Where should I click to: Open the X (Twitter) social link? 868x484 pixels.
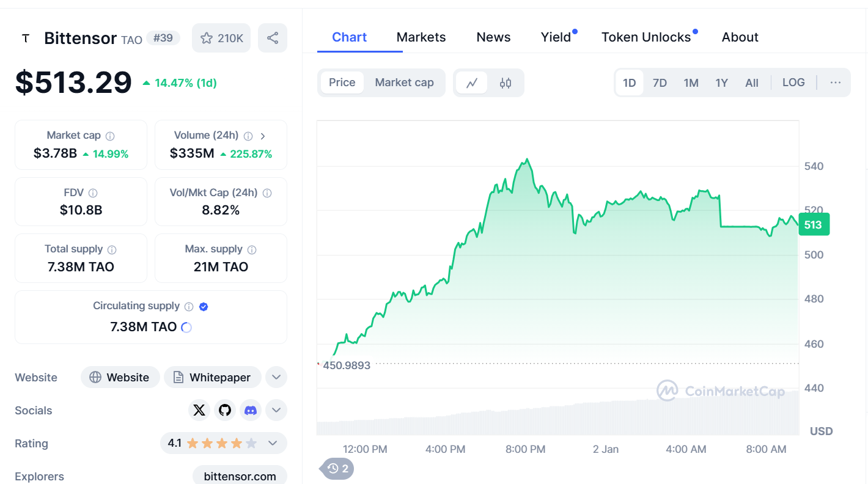[199, 410]
